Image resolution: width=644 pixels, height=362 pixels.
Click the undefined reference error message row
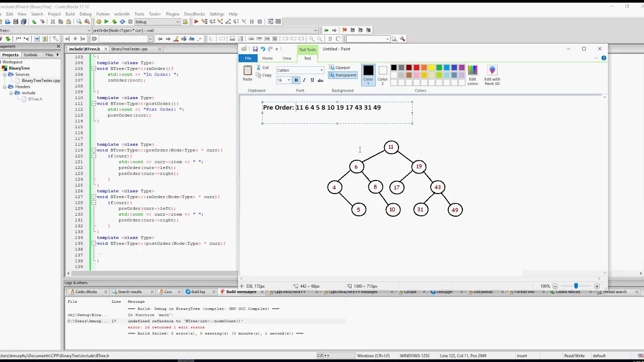206,321
